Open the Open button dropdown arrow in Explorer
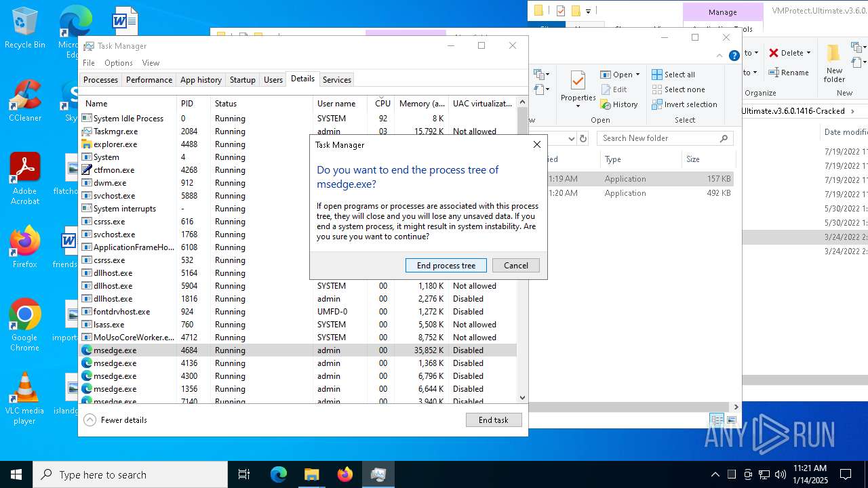This screenshot has width=868, height=488. coord(637,75)
